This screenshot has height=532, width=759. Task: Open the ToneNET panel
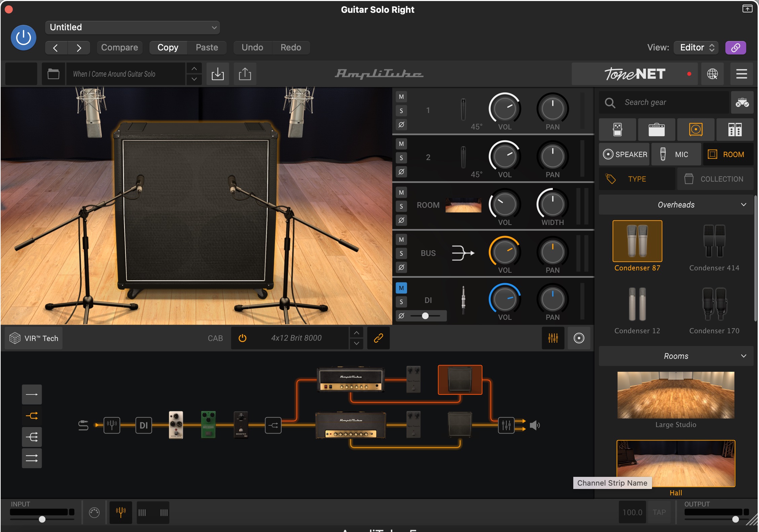(x=635, y=74)
